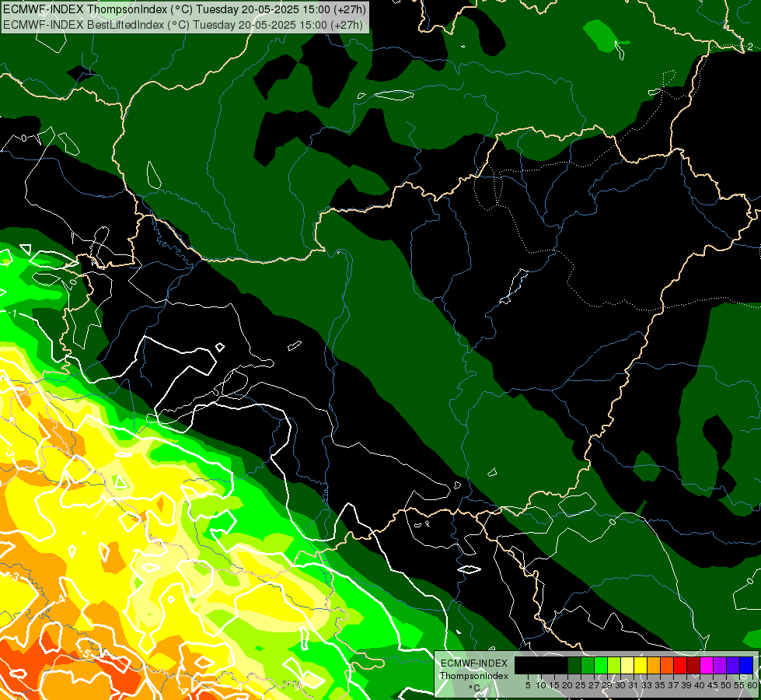
Task: Click the legend tick value 55
Action: coord(739,685)
